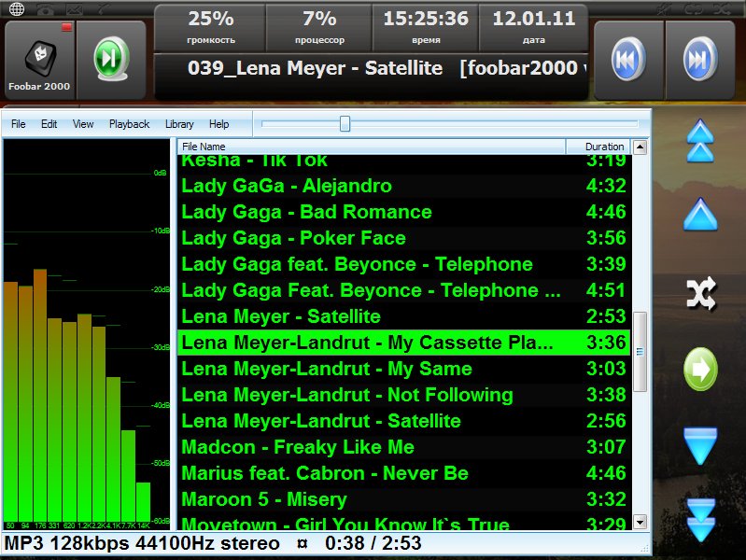
Task: Click the green round right-arrow icon
Action: tap(700, 370)
